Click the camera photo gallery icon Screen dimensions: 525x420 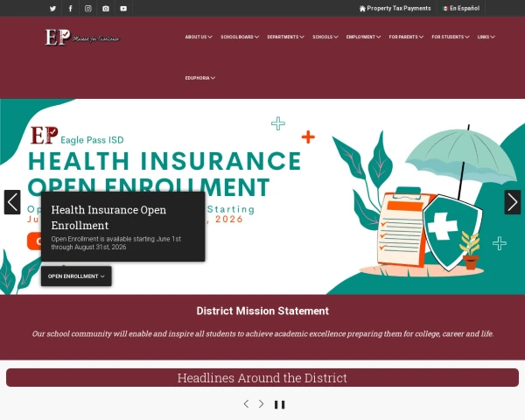[x=106, y=9]
